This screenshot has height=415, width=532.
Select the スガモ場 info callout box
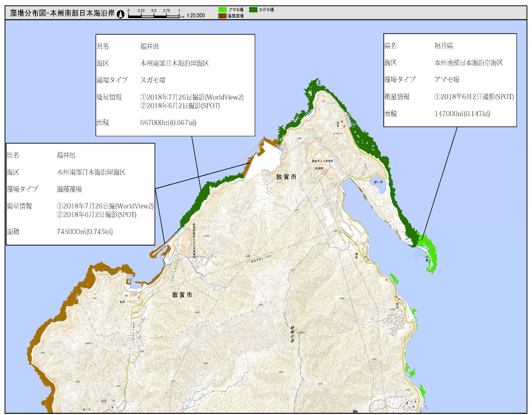coord(175,85)
